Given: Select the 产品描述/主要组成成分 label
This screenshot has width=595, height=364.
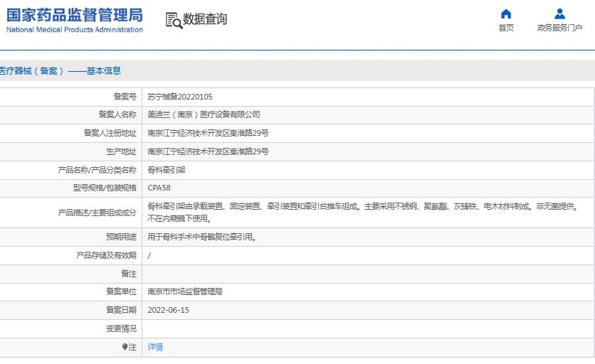Looking at the screenshot, I should click(x=97, y=213).
